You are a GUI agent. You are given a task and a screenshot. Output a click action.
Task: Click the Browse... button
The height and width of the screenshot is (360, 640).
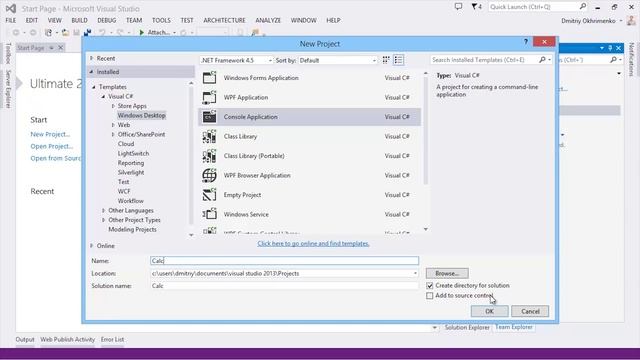pos(447,273)
